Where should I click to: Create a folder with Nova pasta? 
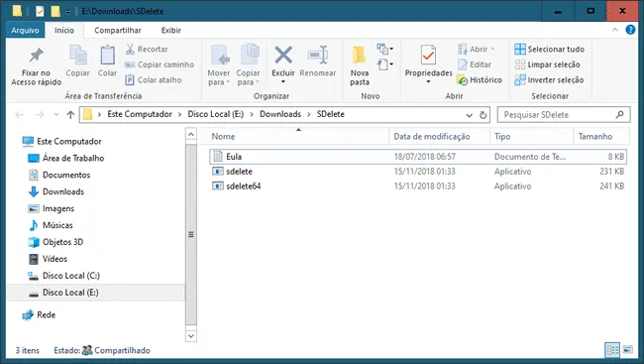point(360,65)
